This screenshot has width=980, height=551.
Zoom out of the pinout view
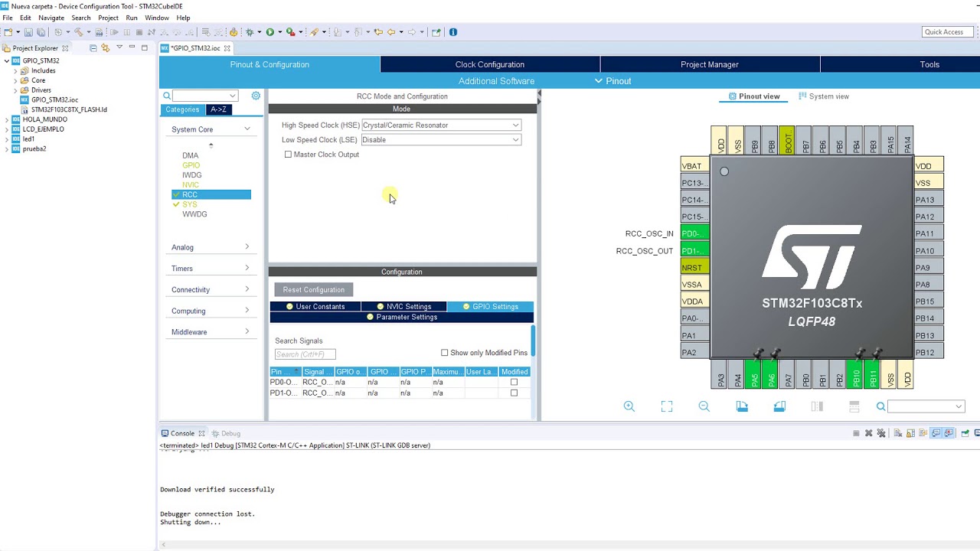(x=704, y=406)
